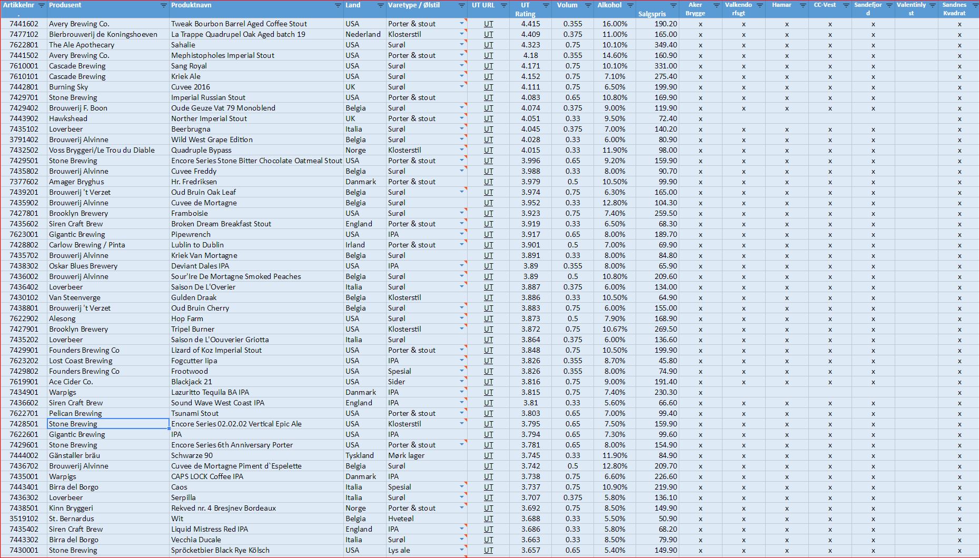
Task: Open the Land column filter dropdown
Action: pos(381,5)
